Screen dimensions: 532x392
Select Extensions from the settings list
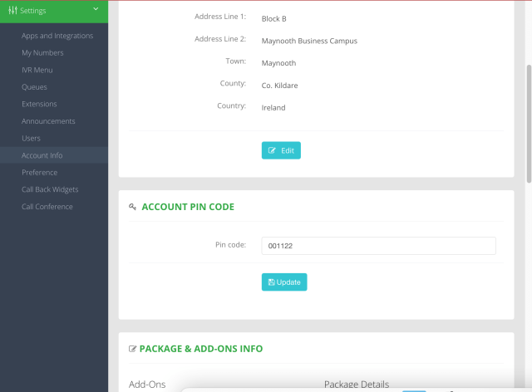pyautogui.click(x=39, y=104)
